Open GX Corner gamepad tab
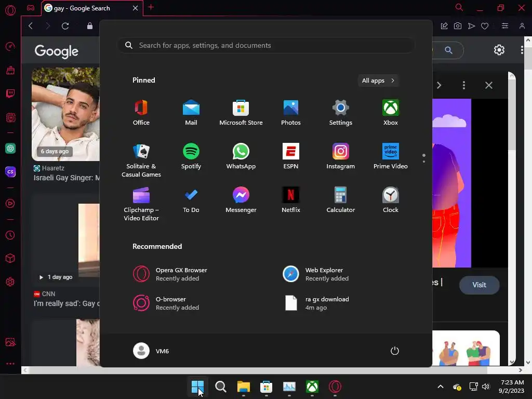Viewport: 532px width, 399px height. (x=31, y=8)
